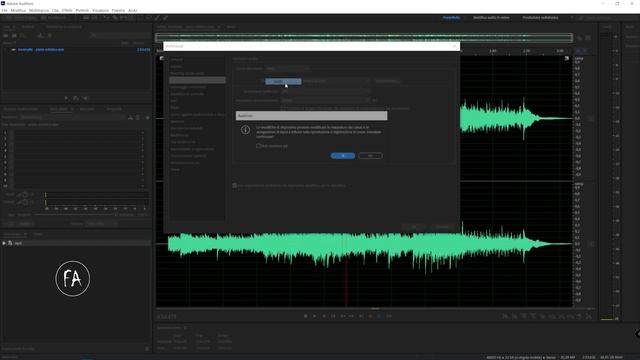Click the play icon in the Files panel
Screen dimensions: 640x360
66,98
